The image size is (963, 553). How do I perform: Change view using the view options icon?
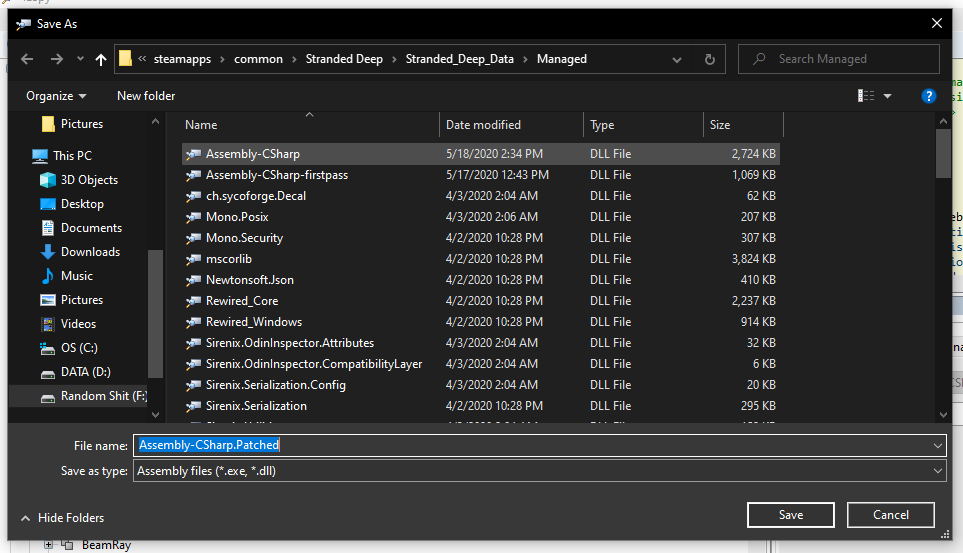866,96
